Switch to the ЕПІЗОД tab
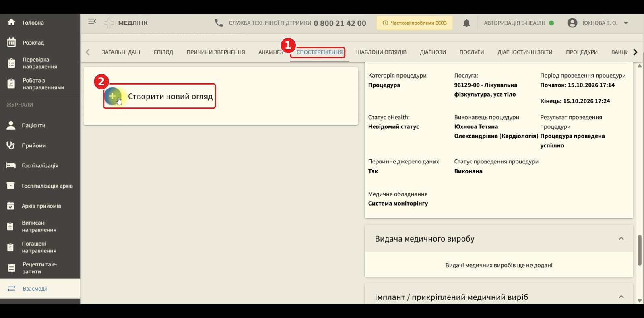Viewport: 644px width, 318px height. [163, 52]
